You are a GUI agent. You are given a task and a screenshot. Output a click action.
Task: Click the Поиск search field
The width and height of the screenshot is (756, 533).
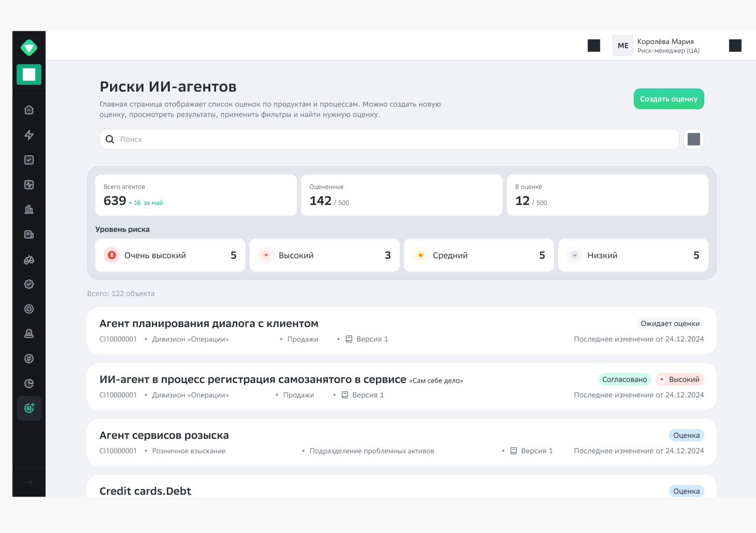389,139
